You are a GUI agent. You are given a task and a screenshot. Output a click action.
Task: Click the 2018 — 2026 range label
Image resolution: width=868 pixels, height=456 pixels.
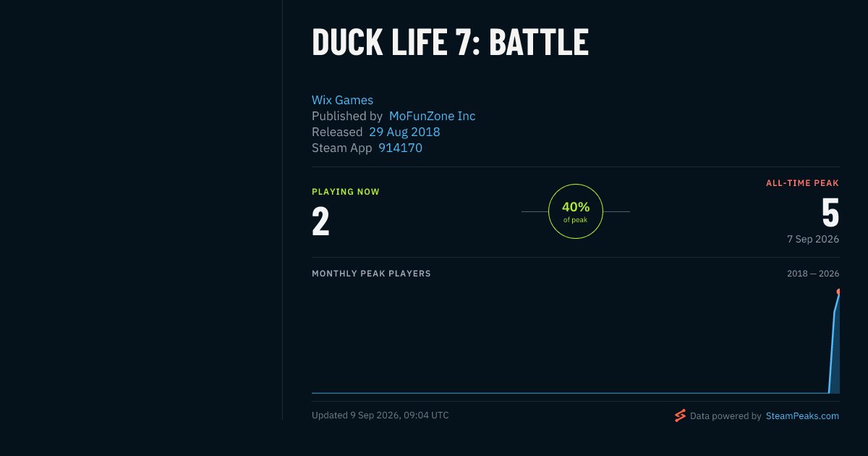pos(813,274)
